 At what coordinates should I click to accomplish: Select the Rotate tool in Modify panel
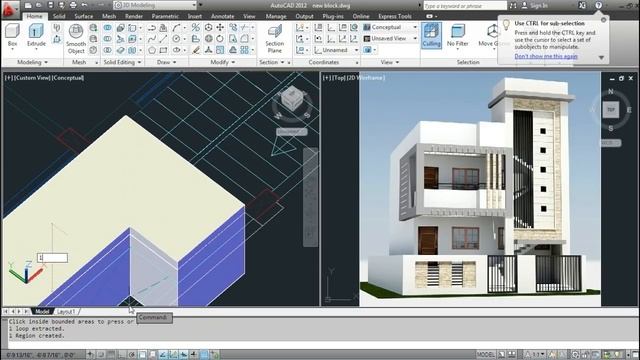point(220,39)
